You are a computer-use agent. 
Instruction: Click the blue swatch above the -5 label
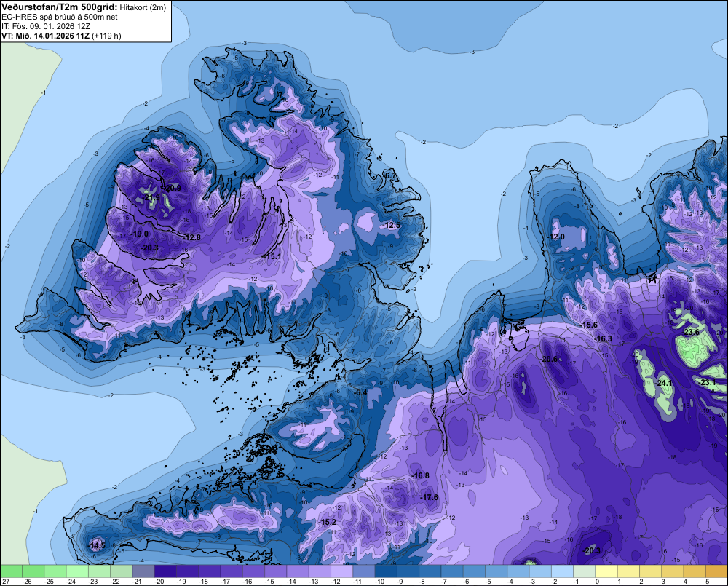click(x=496, y=571)
